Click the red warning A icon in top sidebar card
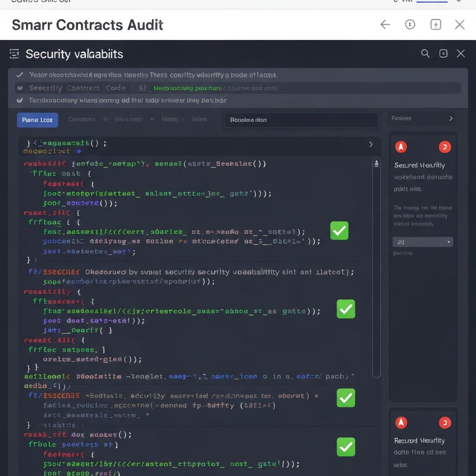The height and width of the screenshot is (476, 476). coord(401,147)
